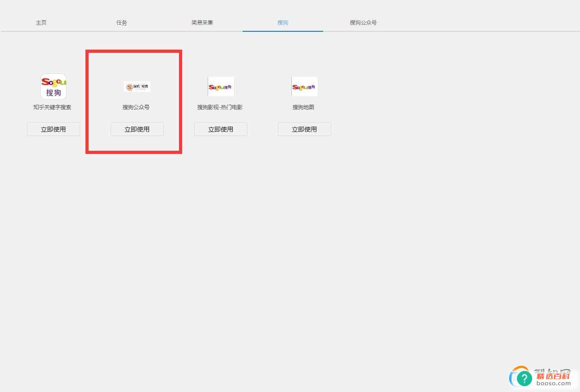580x392 pixels.
Task: Click the Sogou wordmark in the 搜狗地图 icon
Action: [301, 86]
